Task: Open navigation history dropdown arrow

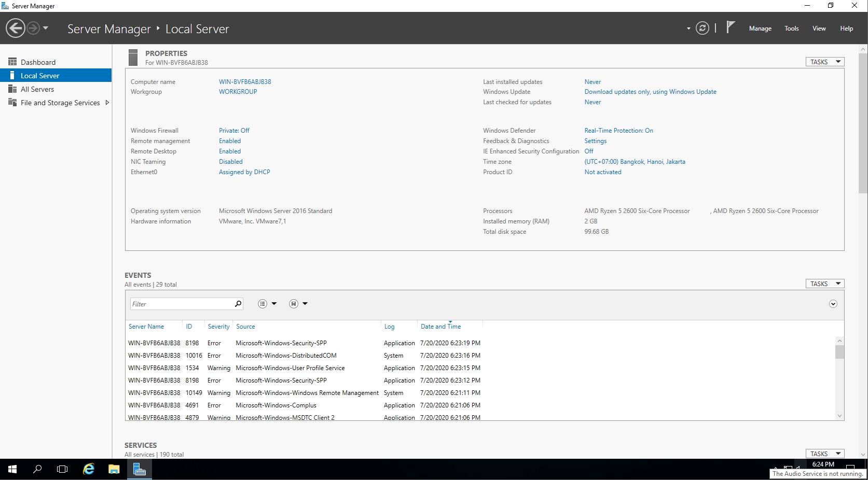Action: click(x=46, y=28)
